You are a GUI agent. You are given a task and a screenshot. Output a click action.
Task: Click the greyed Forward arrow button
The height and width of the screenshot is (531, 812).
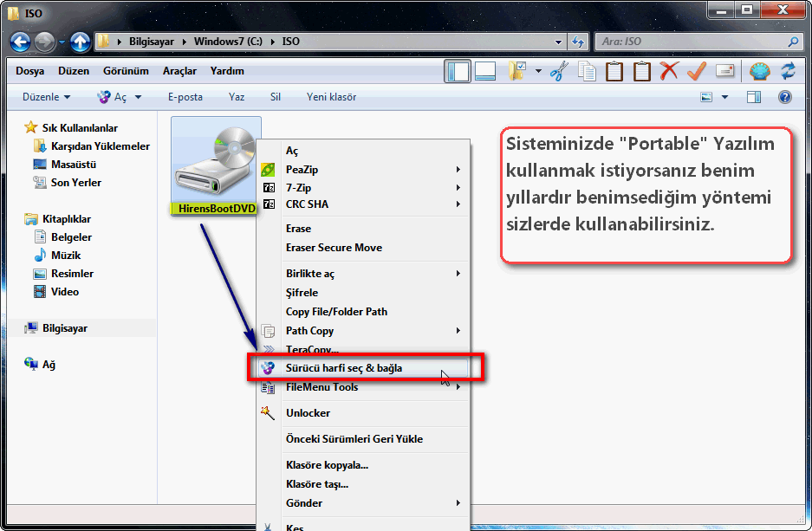[44, 42]
